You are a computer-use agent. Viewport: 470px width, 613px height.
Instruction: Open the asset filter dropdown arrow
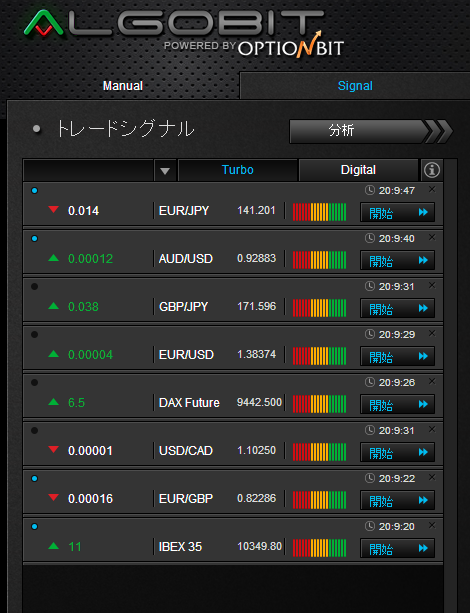click(x=165, y=171)
